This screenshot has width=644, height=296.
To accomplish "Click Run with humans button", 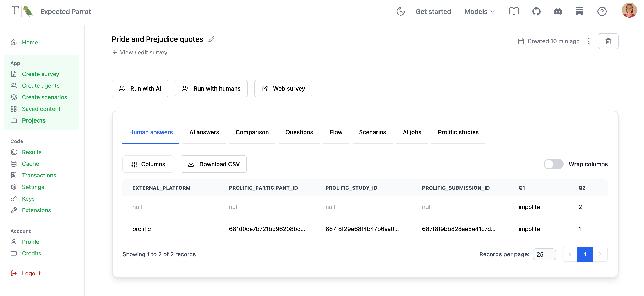I will (x=211, y=88).
